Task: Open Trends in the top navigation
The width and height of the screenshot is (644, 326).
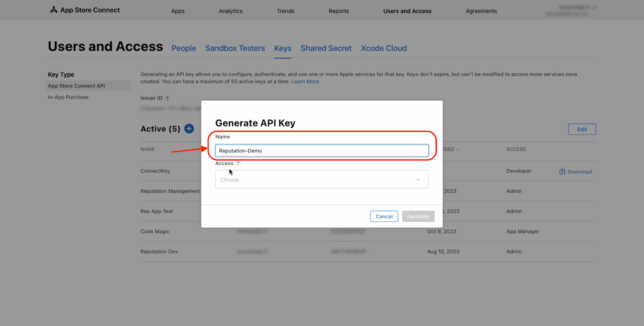Action: (285, 11)
